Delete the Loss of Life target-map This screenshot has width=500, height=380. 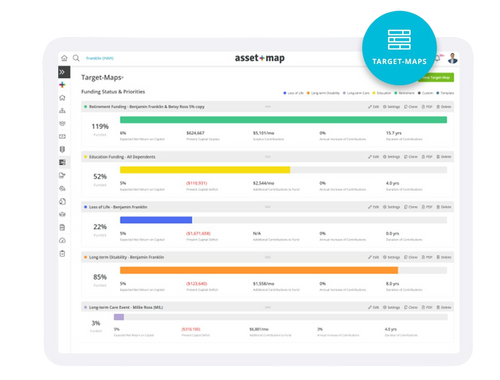444,207
